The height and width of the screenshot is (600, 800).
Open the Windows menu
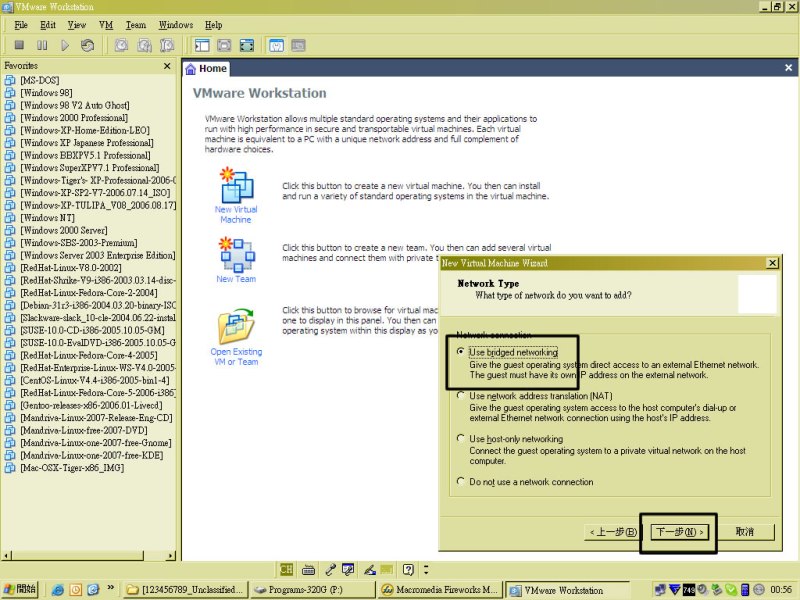click(x=176, y=25)
